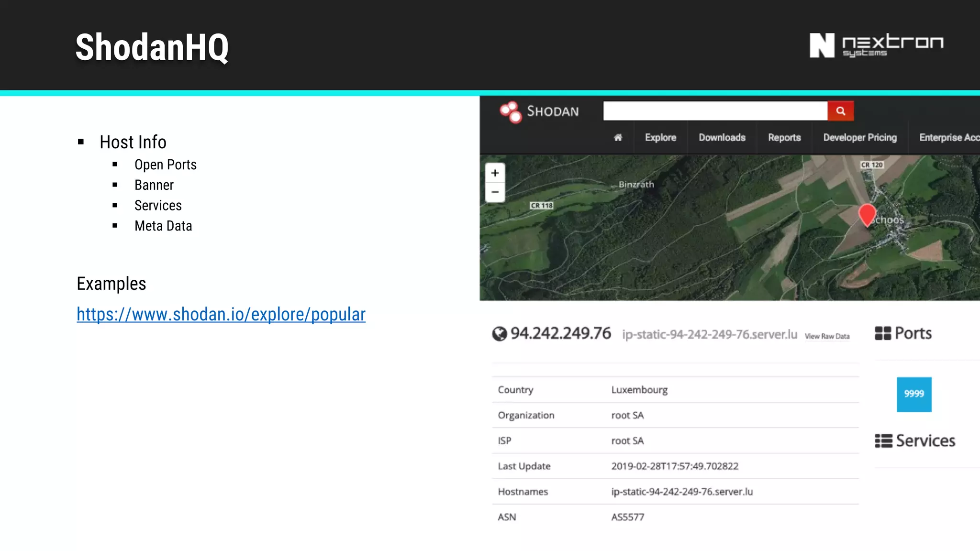Click the CR 118 road marker

pyautogui.click(x=541, y=206)
